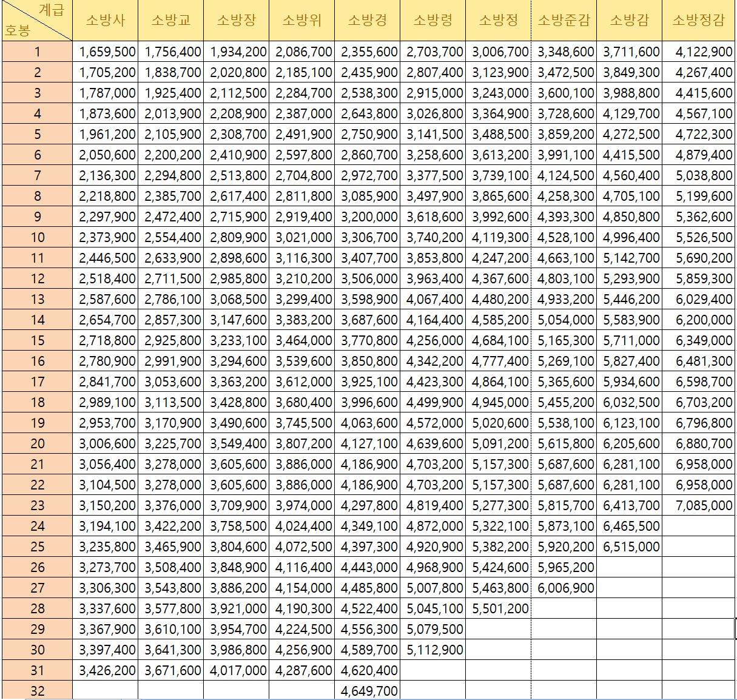Select the row header for 호봉 25

pyautogui.click(x=37, y=547)
